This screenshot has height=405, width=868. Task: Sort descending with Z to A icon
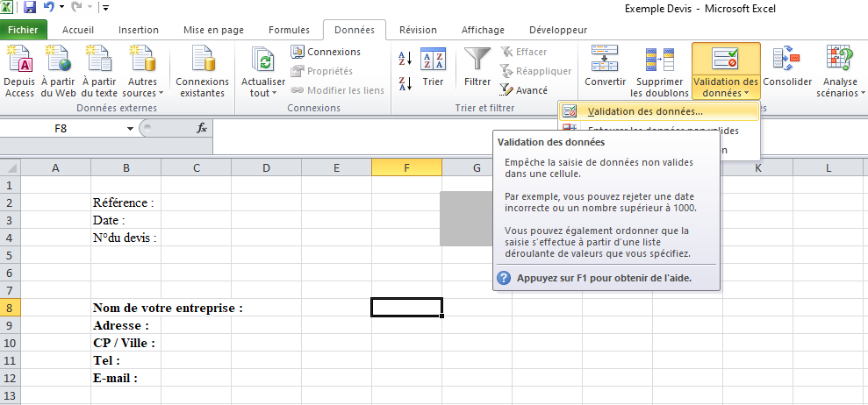tap(405, 83)
